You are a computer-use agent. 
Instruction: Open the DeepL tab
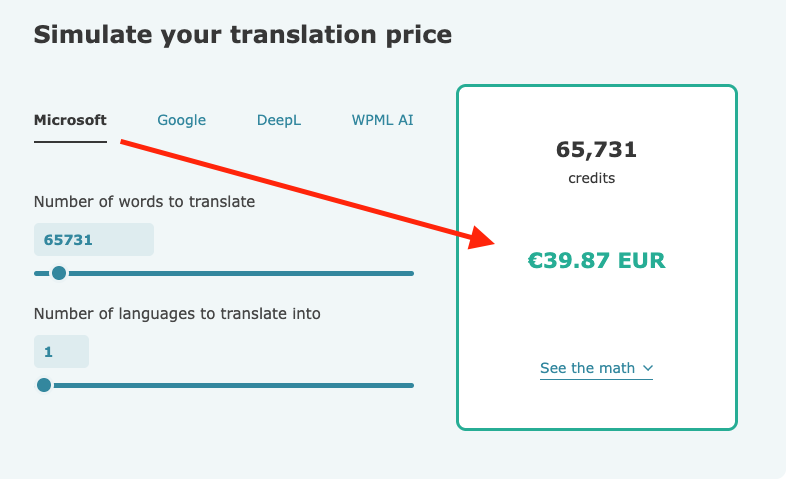(x=278, y=120)
